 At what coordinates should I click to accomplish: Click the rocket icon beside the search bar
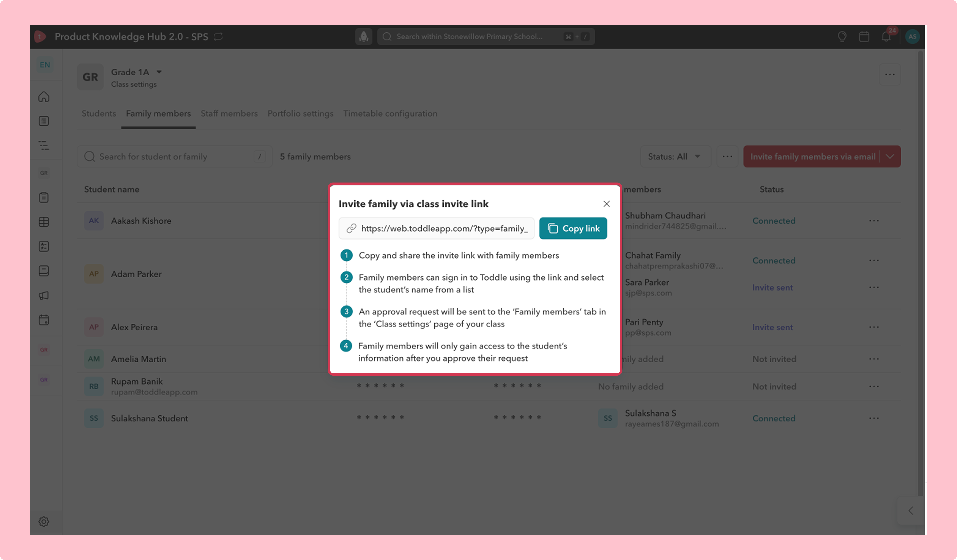(363, 36)
